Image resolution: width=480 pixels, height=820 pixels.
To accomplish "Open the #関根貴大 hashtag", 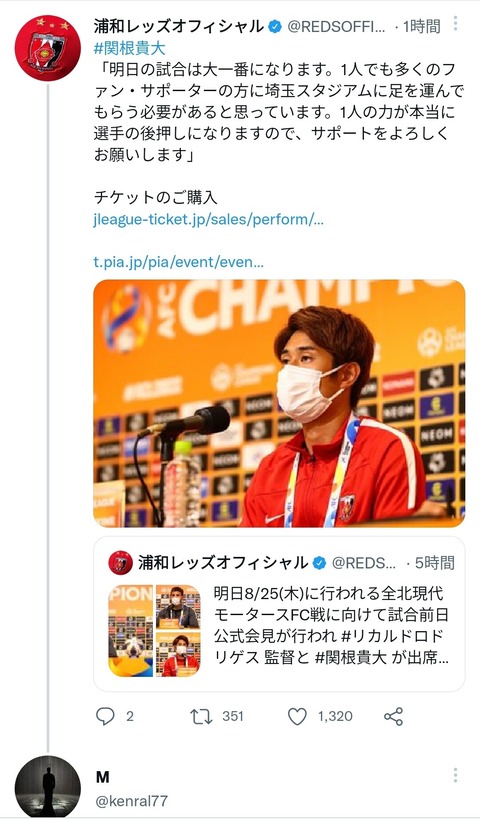I will click(x=130, y=49).
